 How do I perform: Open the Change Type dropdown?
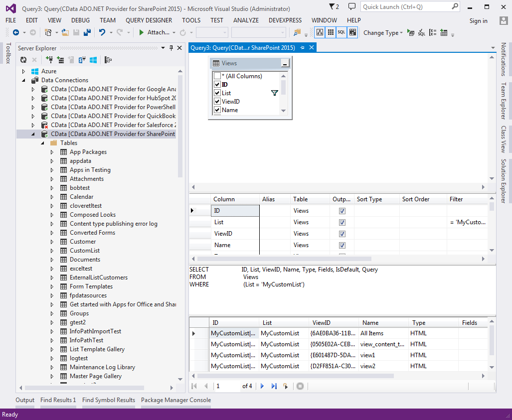tap(381, 33)
